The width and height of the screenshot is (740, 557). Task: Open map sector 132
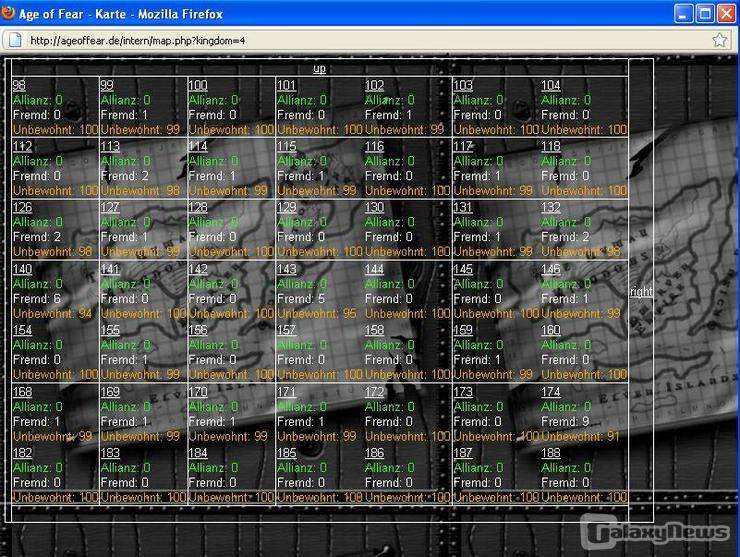tap(551, 207)
